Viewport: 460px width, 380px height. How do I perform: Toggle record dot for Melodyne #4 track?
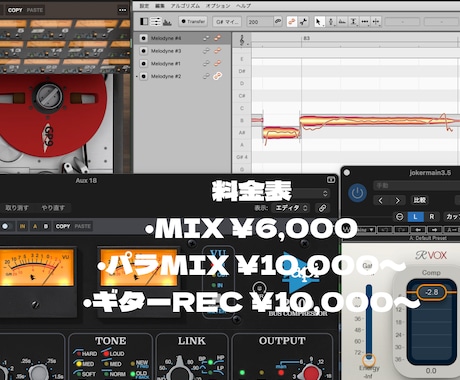(143, 38)
